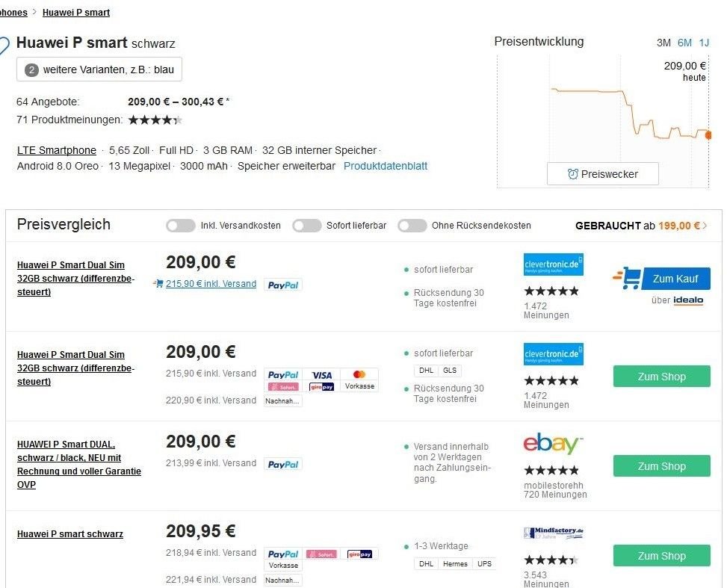Screen dimensions: 727x588
Task: Expand truncated Nachnah... payment option in second offer
Action: [x=283, y=400]
